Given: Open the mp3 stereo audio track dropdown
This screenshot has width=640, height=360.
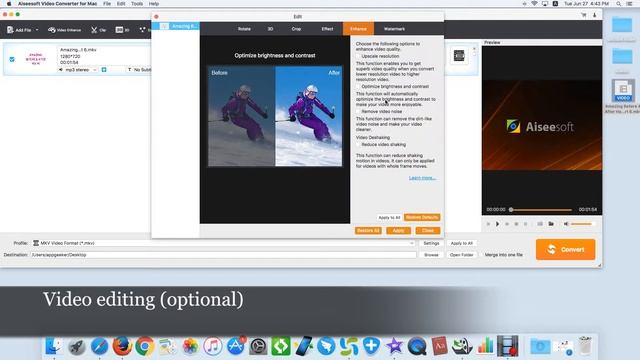Looking at the screenshot, I should tap(78, 70).
